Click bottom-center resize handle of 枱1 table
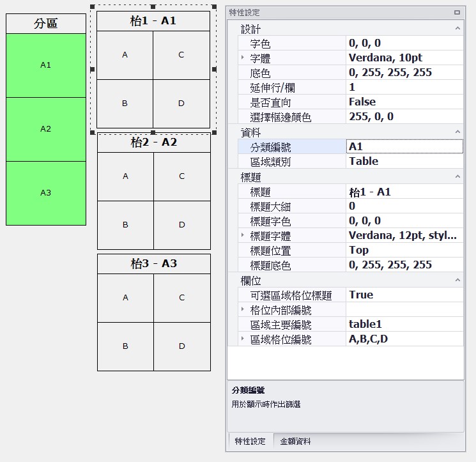Image resolution: width=476 pixels, height=462 pixels. point(153,132)
